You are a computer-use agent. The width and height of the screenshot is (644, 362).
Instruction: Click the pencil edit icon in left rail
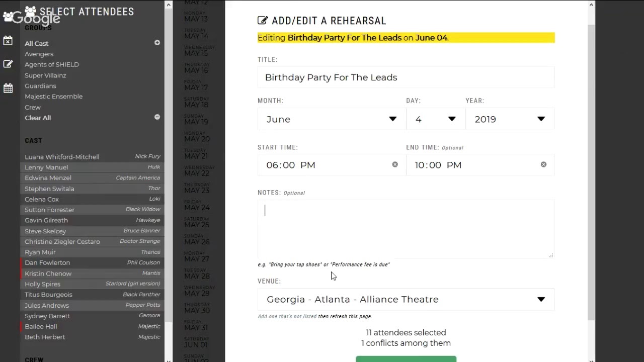(8, 64)
